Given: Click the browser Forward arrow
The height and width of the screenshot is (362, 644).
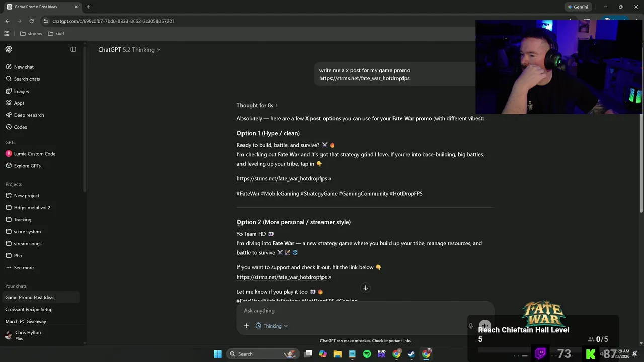Looking at the screenshot, I should pos(20,21).
